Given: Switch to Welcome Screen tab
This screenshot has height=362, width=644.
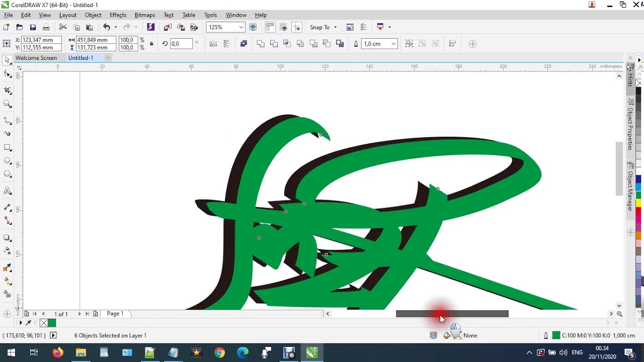Looking at the screenshot, I should click(x=36, y=58).
